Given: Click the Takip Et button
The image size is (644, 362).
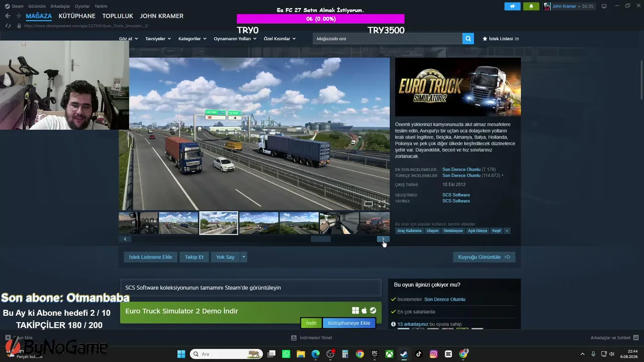Looking at the screenshot, I should [194, 257].
